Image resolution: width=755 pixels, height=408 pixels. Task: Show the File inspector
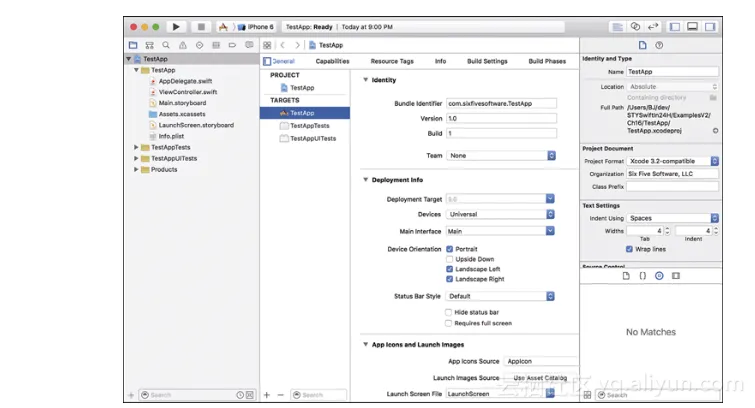click(x=642, y=45)
